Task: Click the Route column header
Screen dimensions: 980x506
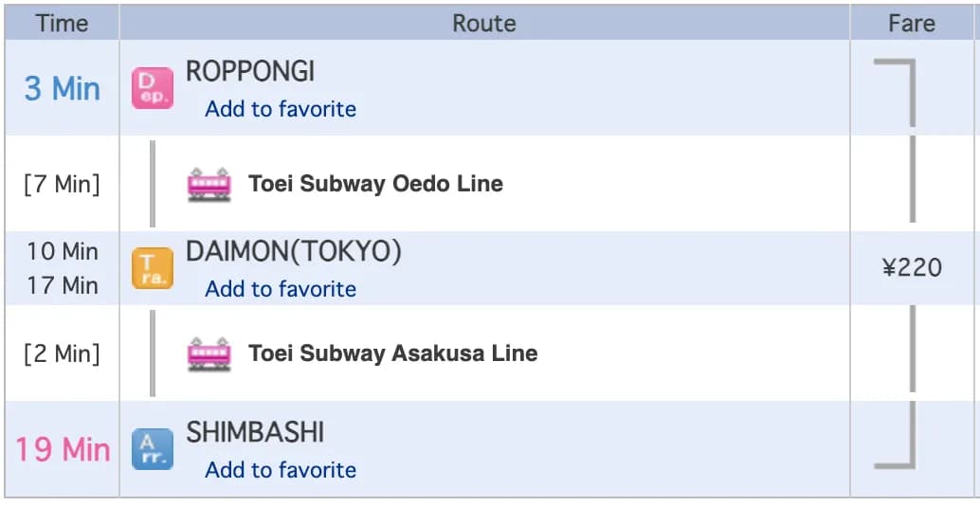Action: pos(484,23)
